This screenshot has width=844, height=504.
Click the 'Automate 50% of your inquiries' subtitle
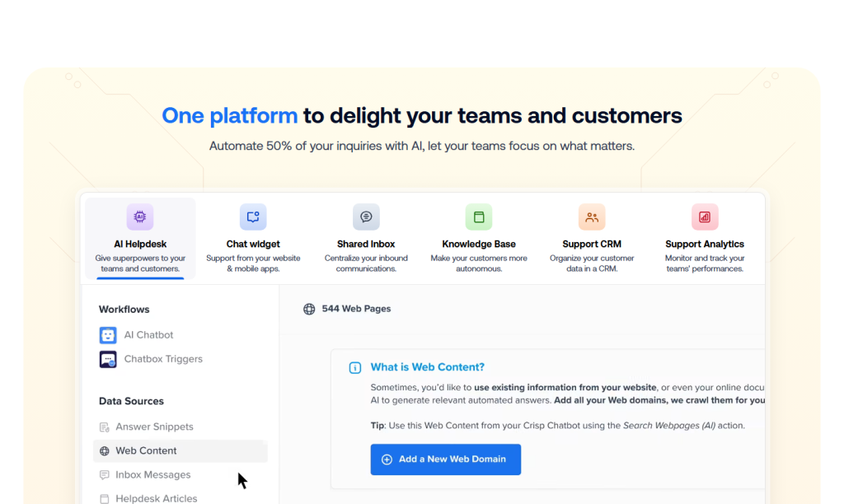tap(422, 146)
